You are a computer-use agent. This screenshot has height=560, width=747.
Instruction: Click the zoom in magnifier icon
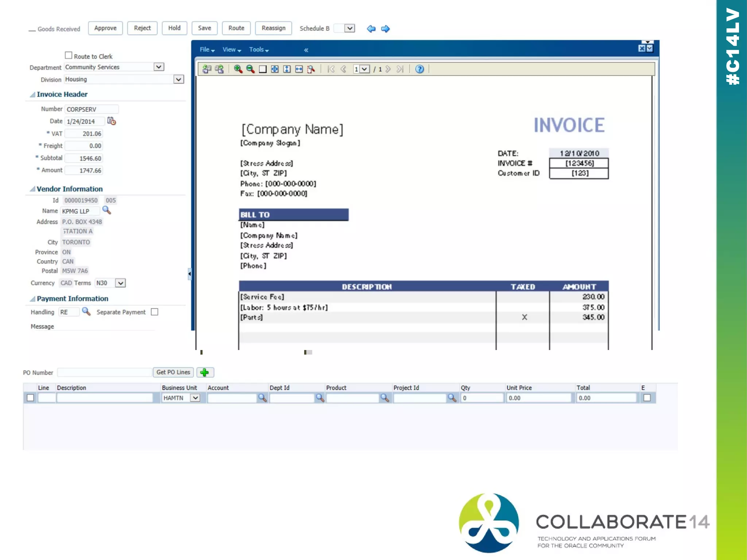click(238, 69)
